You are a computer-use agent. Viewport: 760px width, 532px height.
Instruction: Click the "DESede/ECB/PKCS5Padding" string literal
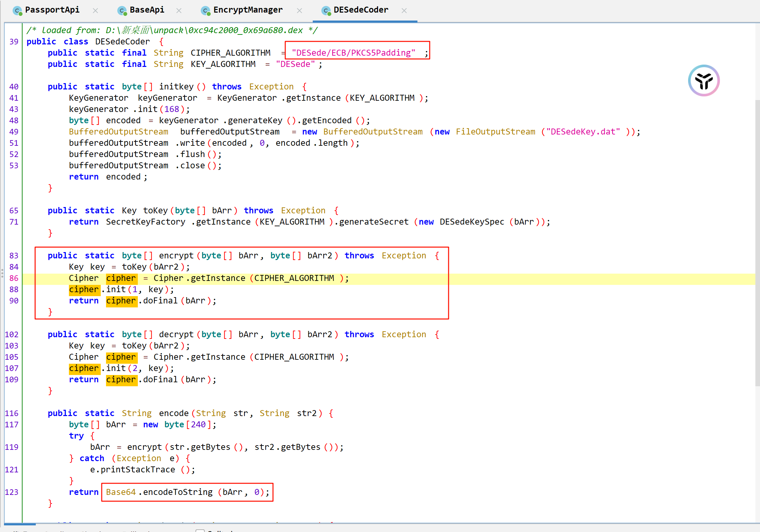click(x=353, y=53)
